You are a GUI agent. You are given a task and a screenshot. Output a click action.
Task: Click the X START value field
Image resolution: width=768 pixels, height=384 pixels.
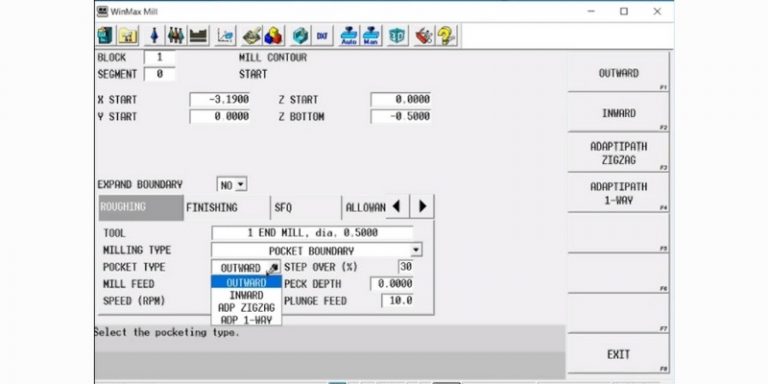219,99
